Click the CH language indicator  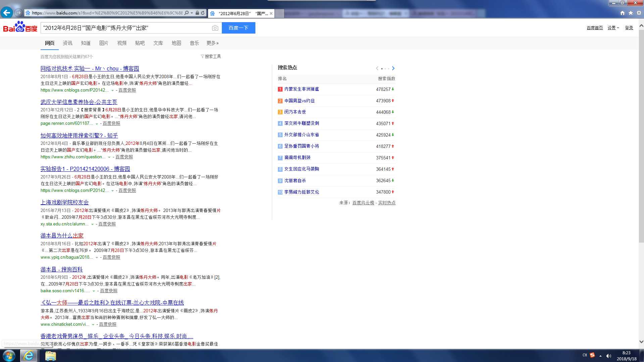pyautogui.click(x=585, y=355)
